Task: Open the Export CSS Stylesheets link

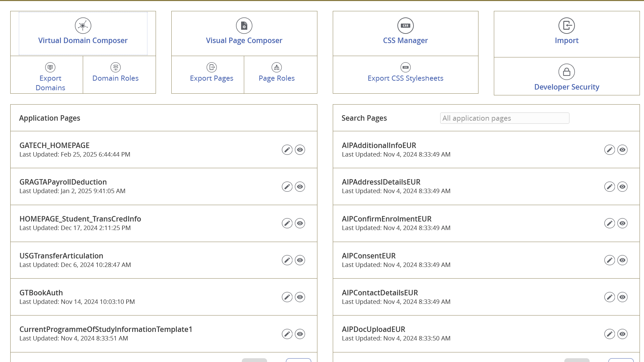Action: tap(405, 78)
